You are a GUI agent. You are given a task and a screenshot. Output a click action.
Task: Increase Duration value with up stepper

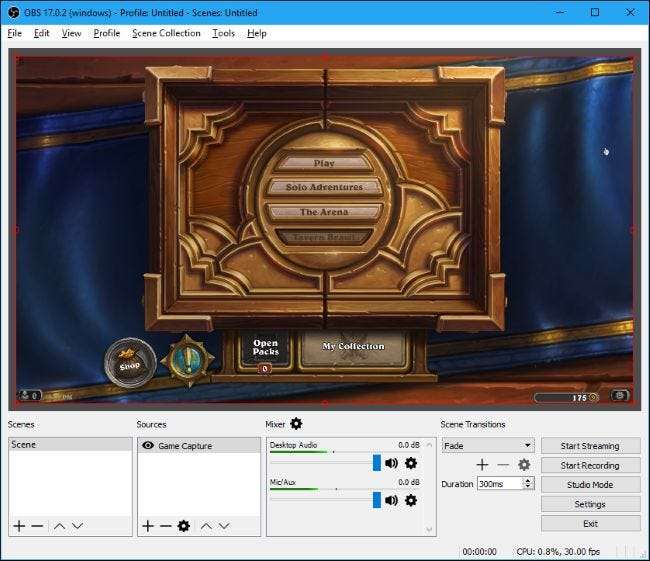point(528,479)
